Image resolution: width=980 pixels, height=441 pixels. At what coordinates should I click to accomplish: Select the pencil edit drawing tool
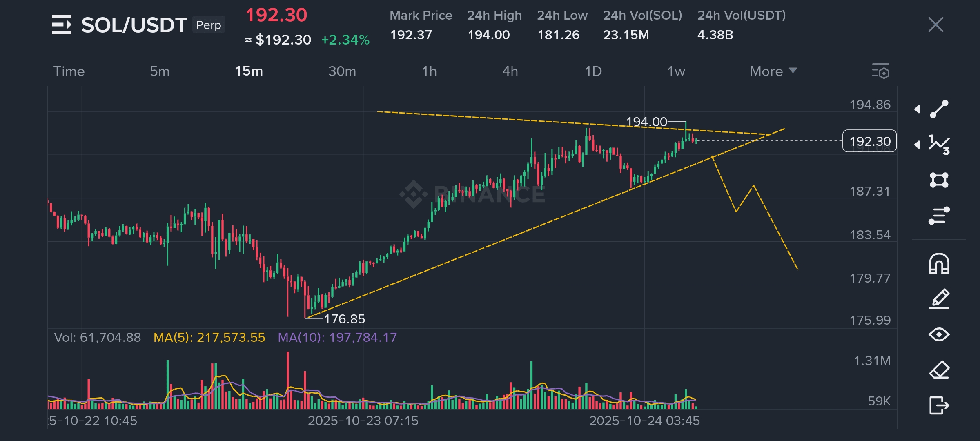coord(939,299)
